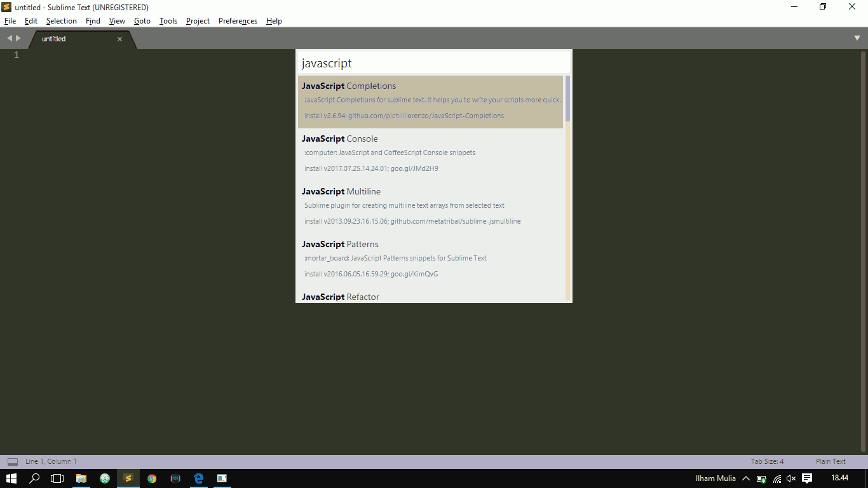Image resolution: width=868 pixels, height=488 pixels.
Task: Close the untitled tab
Action: pos(119,39)
